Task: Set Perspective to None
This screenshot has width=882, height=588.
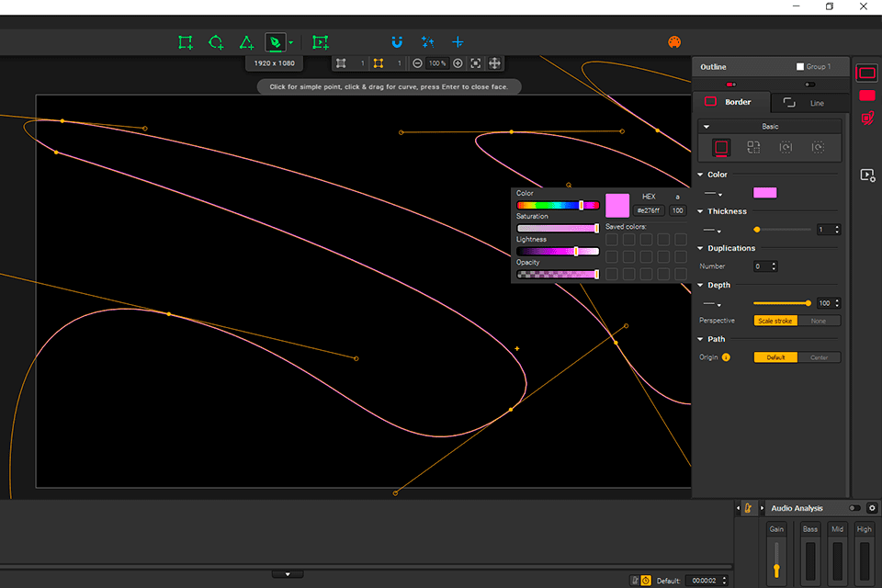Action: pos(819,321)
